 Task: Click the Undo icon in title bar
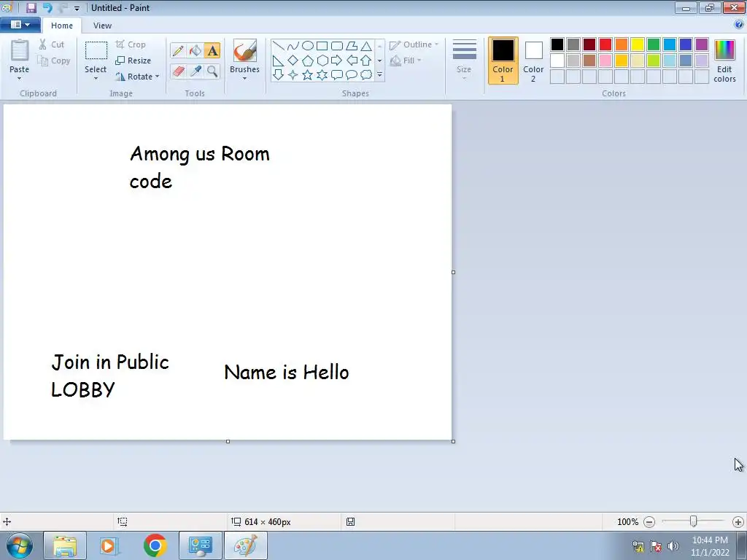(47, 8)
